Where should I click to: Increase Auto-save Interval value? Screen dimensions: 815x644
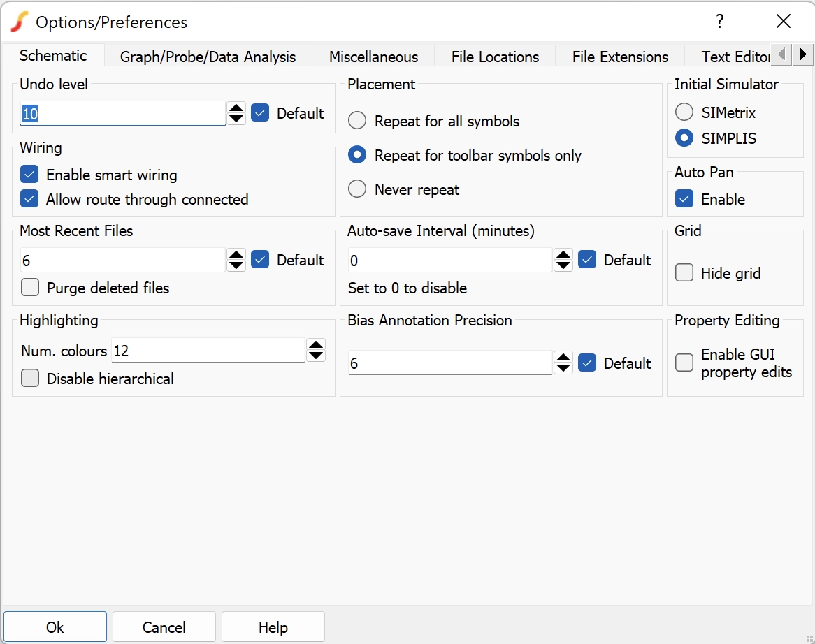point(563,254)
